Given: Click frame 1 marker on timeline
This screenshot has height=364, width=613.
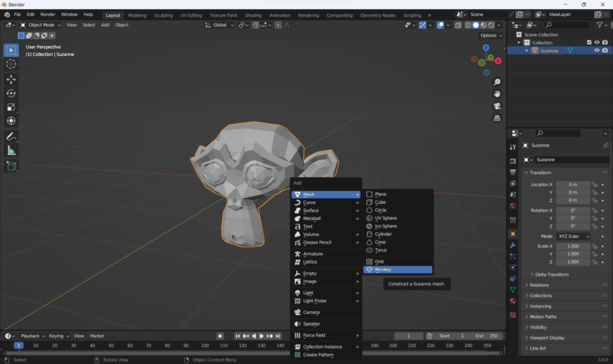Looking at the screenshot, I should click(x=18, y=346).
